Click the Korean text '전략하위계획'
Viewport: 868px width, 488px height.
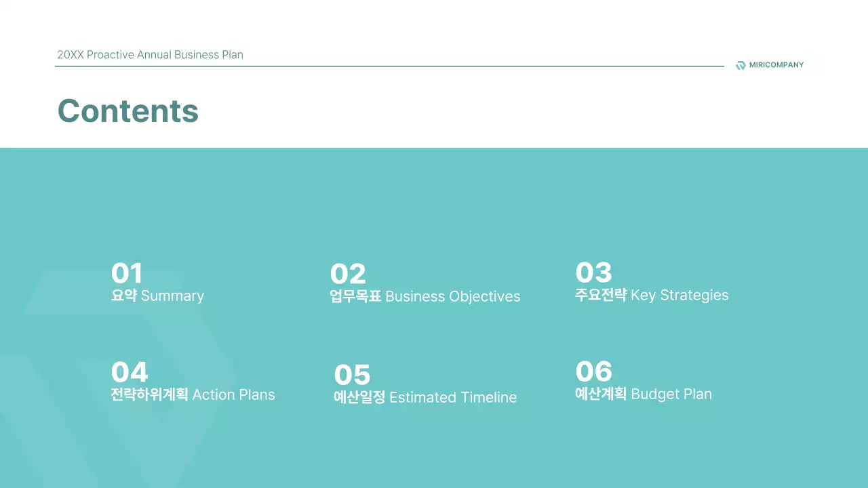(x=149, y=394)
